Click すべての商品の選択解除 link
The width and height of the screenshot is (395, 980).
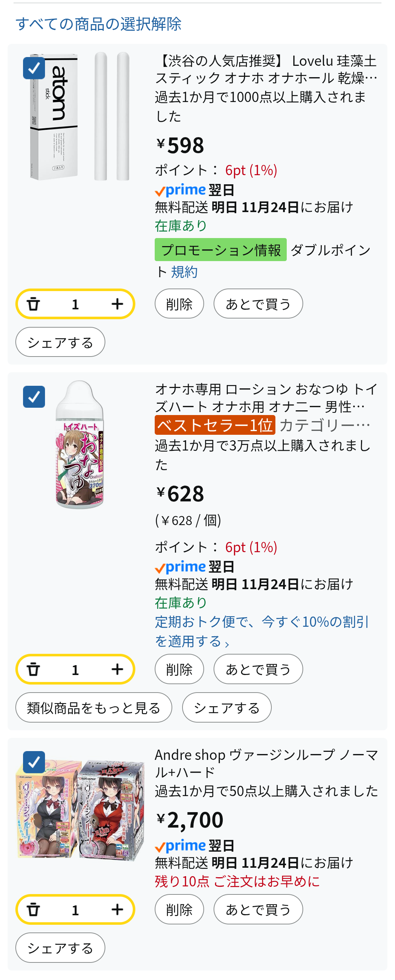98,24
